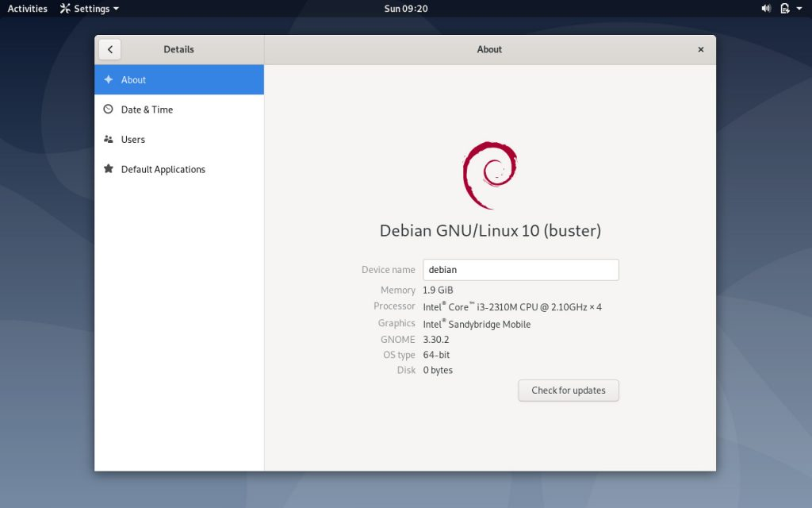Select Users settings page
The width and height of the screenshot is (812, 508).
[133, 139]
